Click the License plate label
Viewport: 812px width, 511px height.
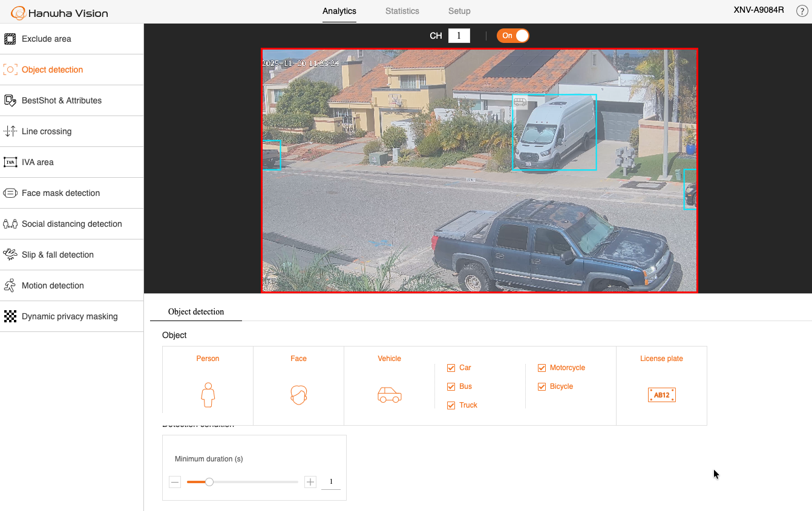click(661, 359)
